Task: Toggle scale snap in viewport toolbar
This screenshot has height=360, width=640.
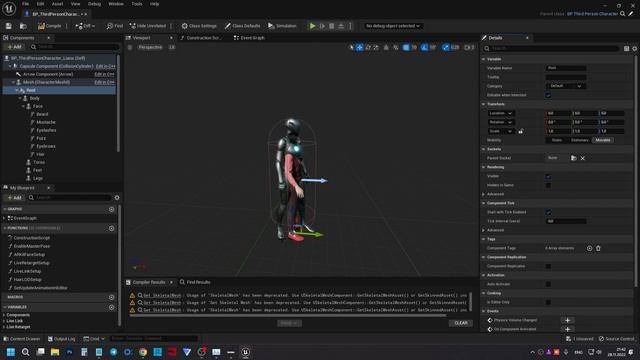Action: [x=446, y=47]
